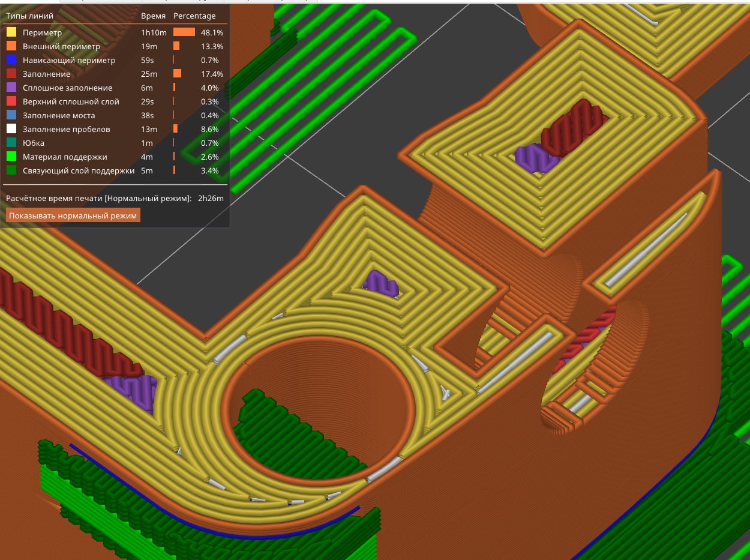Viewport: 750px width, 560px height.
Task: Click the steel blue Заполнение моста swatch
Action: (x=11, y=115)
